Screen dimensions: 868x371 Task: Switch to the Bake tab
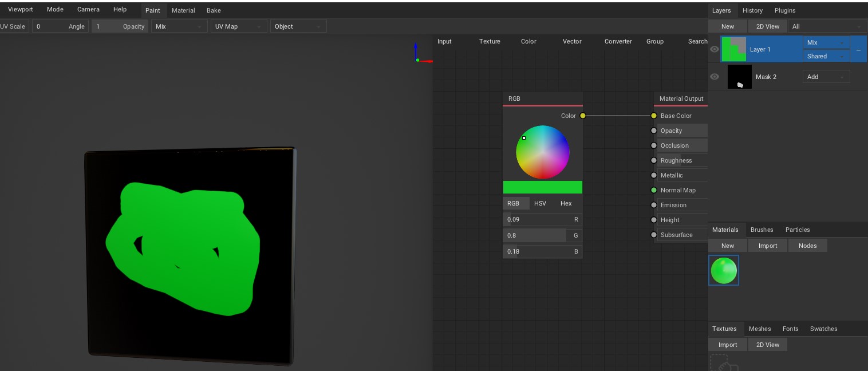[x=214, y=10]
